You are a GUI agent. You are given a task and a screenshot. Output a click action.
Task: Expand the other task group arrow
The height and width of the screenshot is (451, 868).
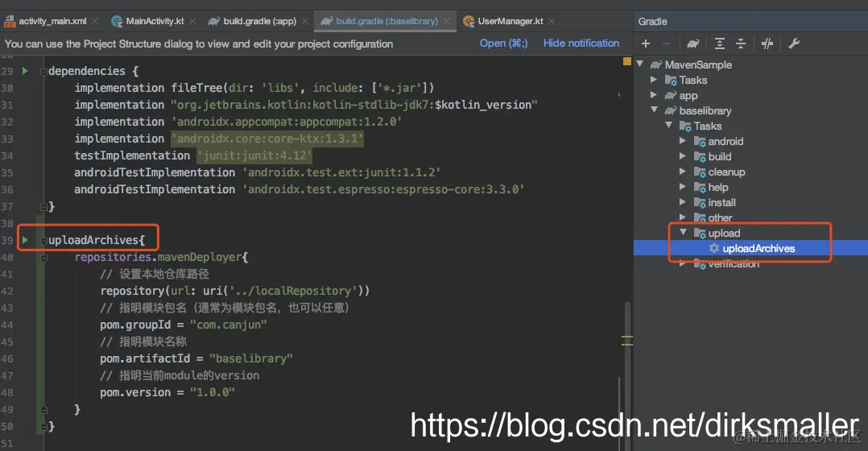click(683, 217)
